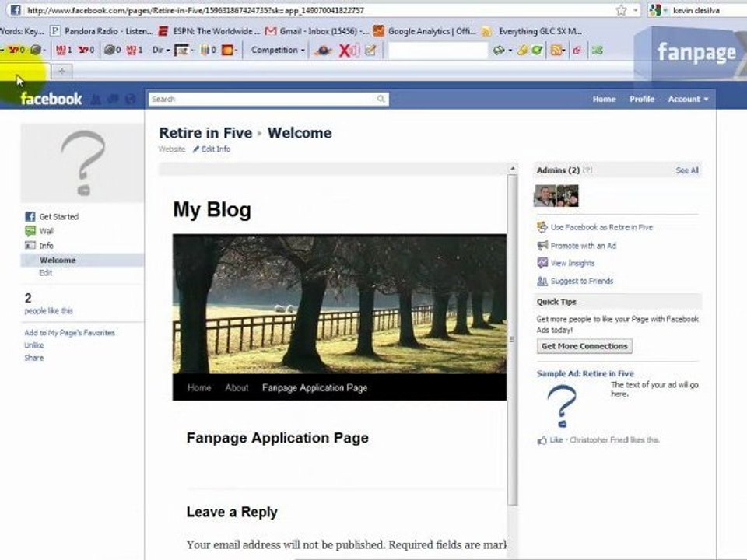
Task: Expand the Dir dropdown in the SEO toolbar
Action: tap(161, 50)
